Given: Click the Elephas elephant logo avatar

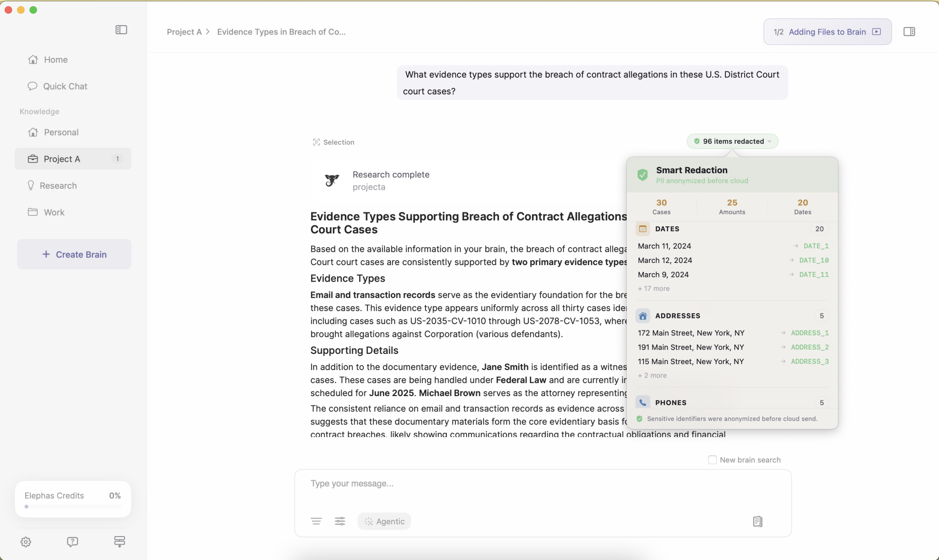Looking at the screenshot, I should [332, 181].
